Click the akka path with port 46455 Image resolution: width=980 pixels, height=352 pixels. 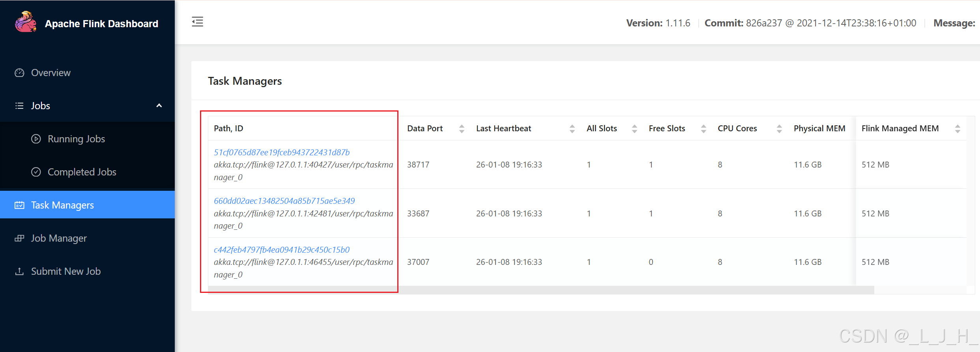tap(303, 268)
